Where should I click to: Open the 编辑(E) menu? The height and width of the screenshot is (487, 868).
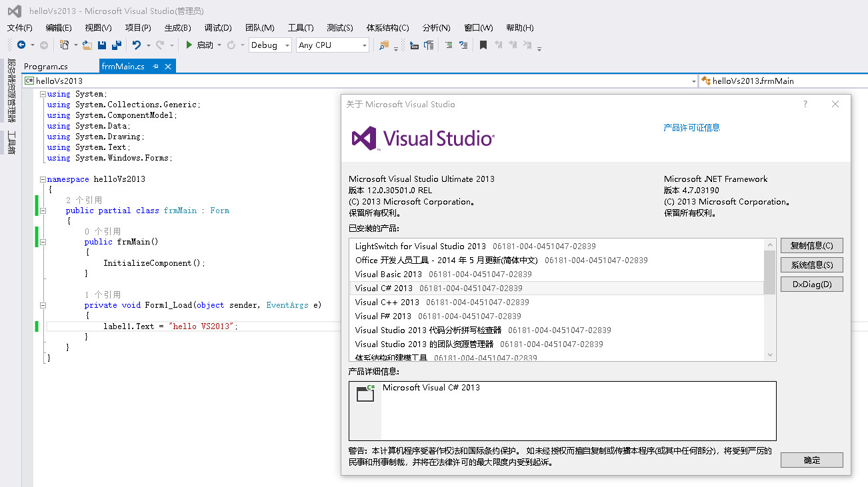[x=59, y=27]
